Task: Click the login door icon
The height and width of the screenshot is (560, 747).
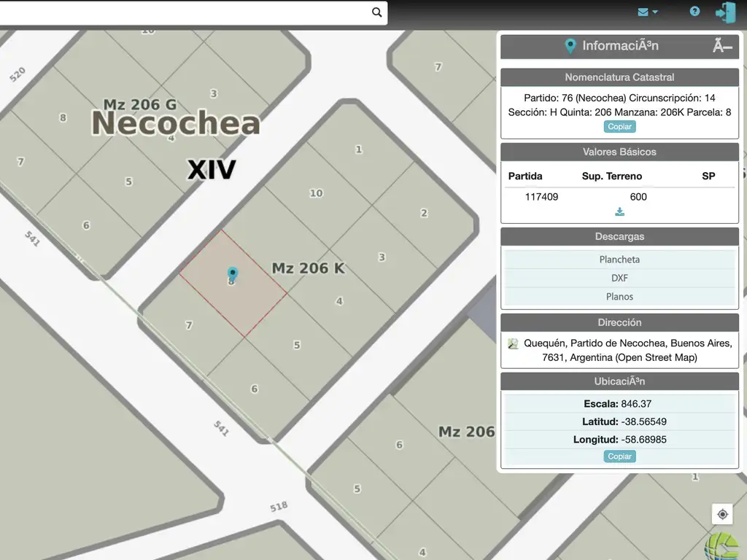Action: (726, 12)
